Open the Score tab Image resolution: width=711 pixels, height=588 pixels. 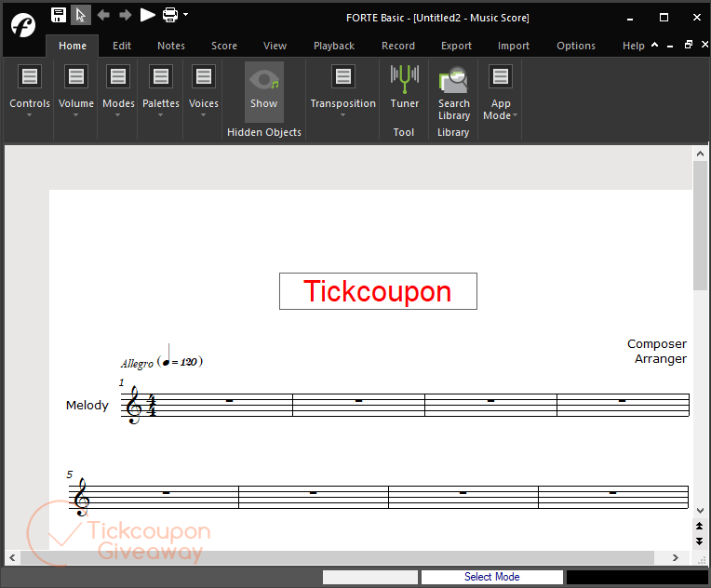tap(224, 46)
